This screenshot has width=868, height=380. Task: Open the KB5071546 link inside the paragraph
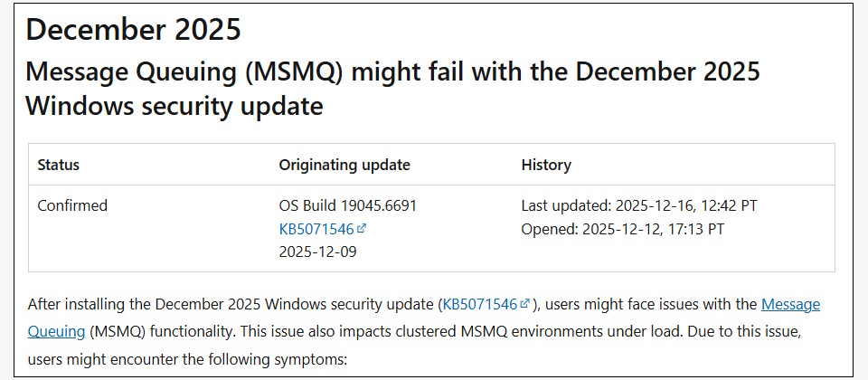click(x=479, y=304)
